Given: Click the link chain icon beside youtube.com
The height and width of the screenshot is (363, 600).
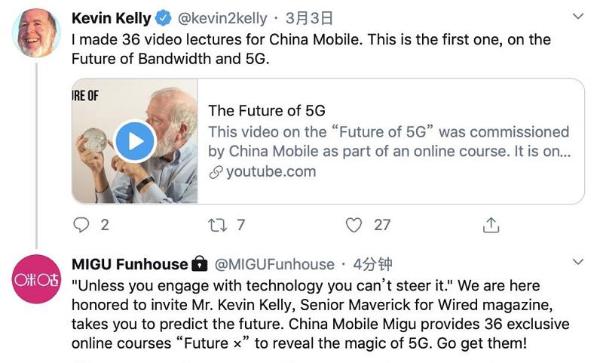Looking at the screenshot, I should click(216, 173).
